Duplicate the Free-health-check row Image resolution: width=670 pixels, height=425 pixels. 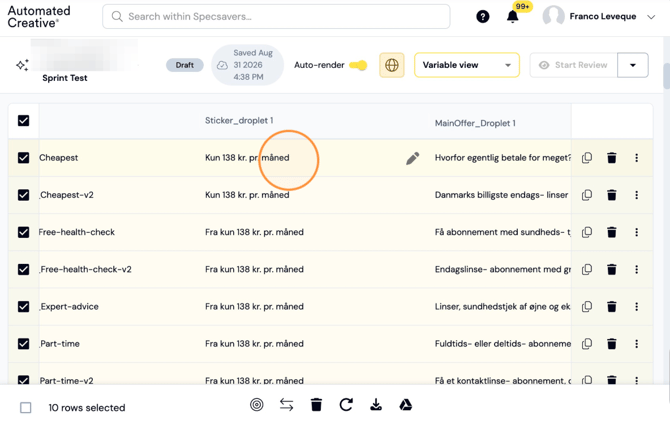point(587,232)
